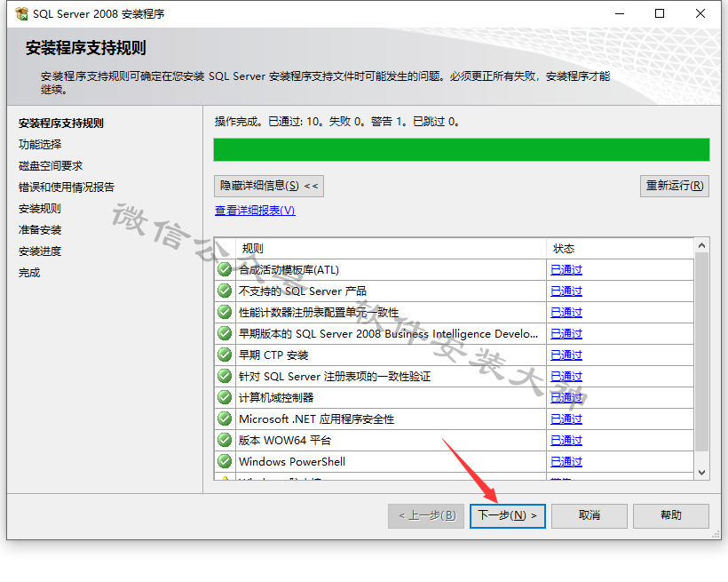Re-run the checks with 重新运行(R)
The width and height of the screenshot is (728, 582).
tap(675, 186)
